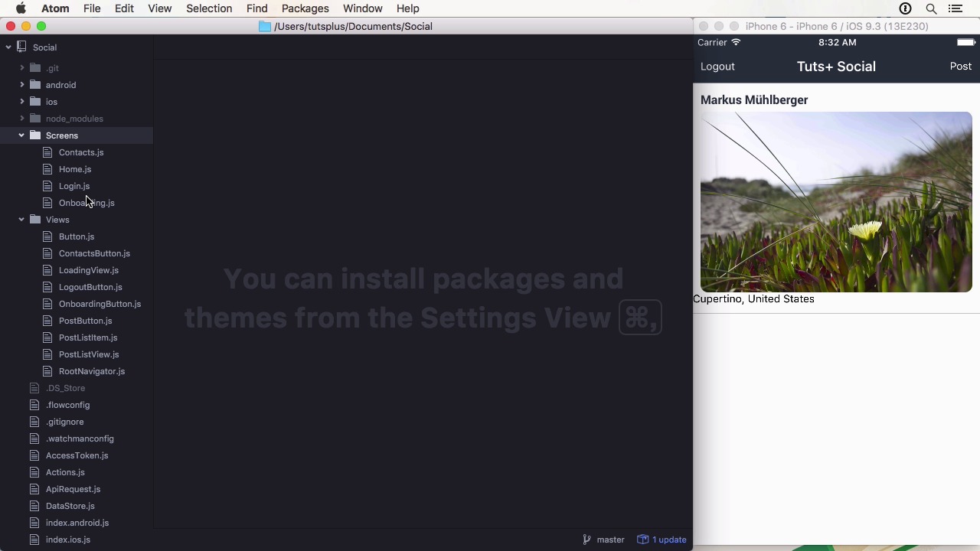The width and height of the screenshot is (980, 551).
Task: Open PostListItem.js file
Action: tap(88, 337)
